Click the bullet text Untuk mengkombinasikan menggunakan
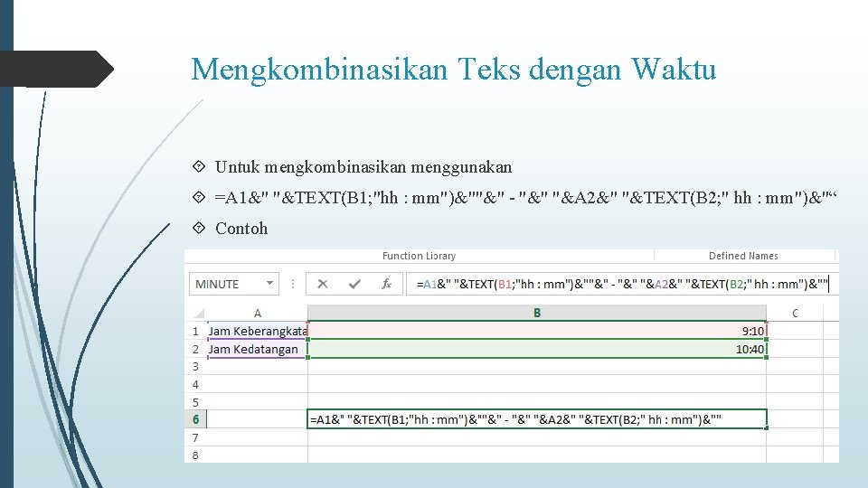Screen dimensions: 868x488 pos(363,167)
